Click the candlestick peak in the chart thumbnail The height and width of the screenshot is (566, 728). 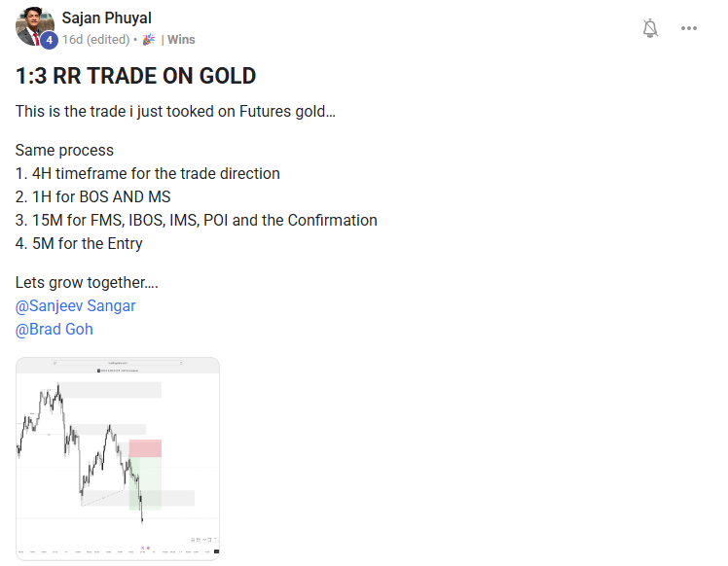(58, 387)
